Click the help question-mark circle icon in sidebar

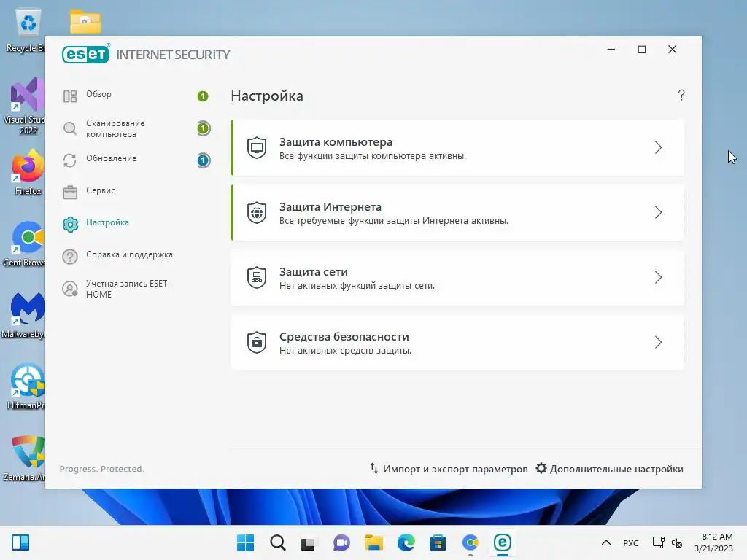click(70, 257)
